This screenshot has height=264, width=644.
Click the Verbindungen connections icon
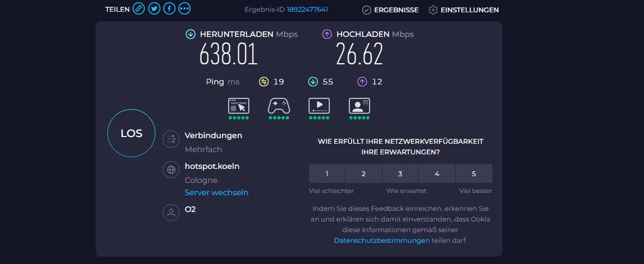171,139
